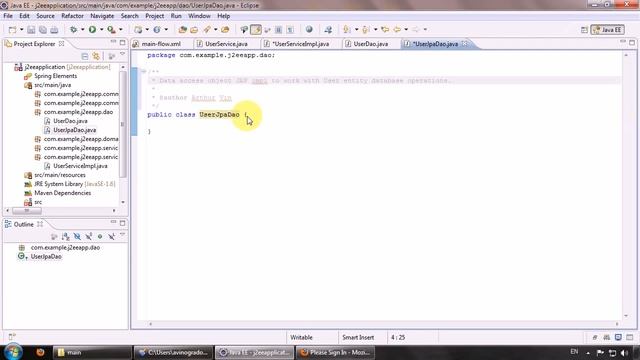640x360 pixels.
Task: Open the Refactor menu
Action: (72, 16)
